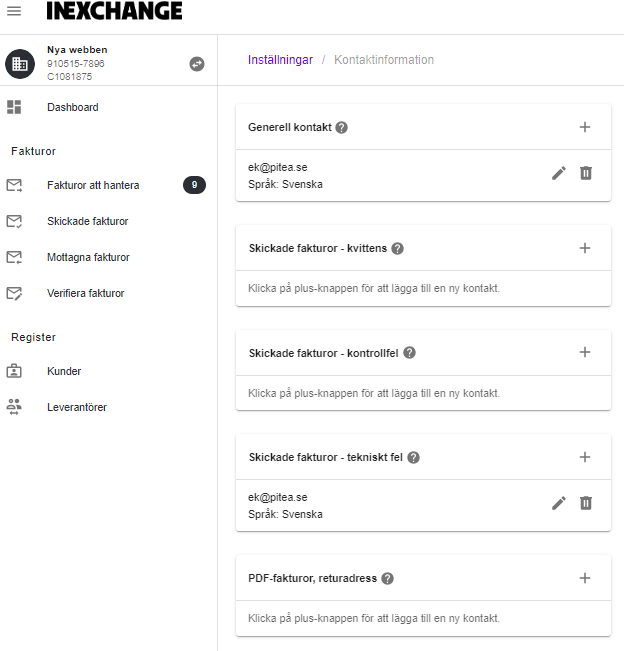Image resolution: width=624 pixels, height=651 pixels.
Task: Delete the tekniskt fel contact entry
Action: [x=586, y=503]
